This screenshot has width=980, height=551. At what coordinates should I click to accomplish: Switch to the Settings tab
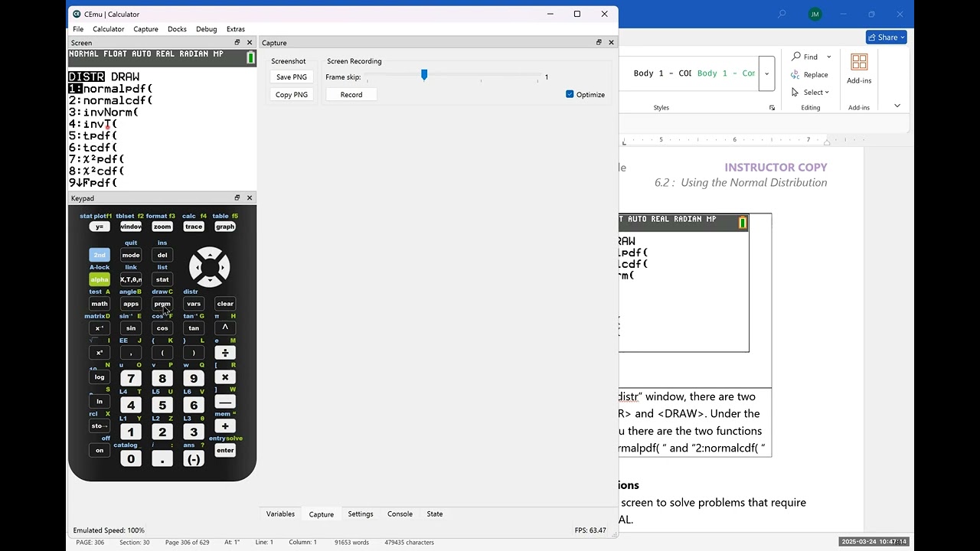pos(361,514)
